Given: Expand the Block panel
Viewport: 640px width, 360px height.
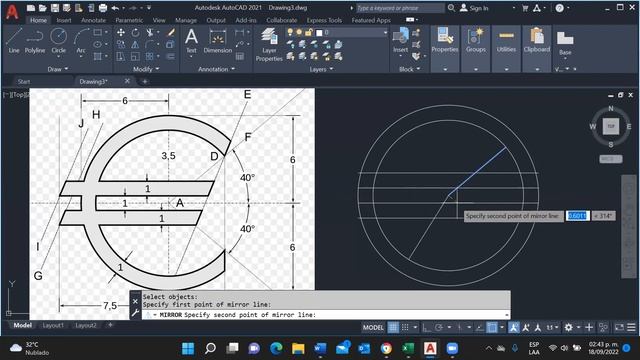Looking at the screenshot, I should 409,69.
